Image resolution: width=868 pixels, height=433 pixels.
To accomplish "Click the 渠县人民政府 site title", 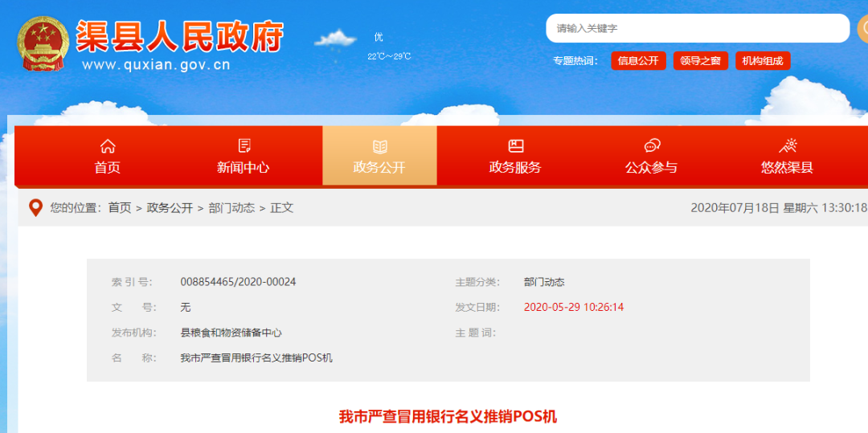I will (179, 36).
